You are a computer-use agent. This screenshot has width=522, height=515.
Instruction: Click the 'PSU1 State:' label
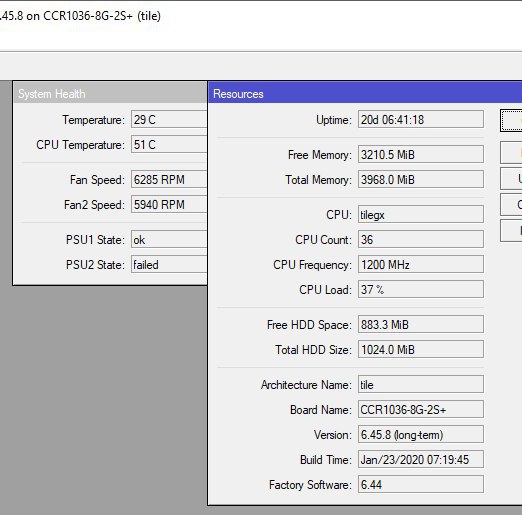click(x=95, y=240)
